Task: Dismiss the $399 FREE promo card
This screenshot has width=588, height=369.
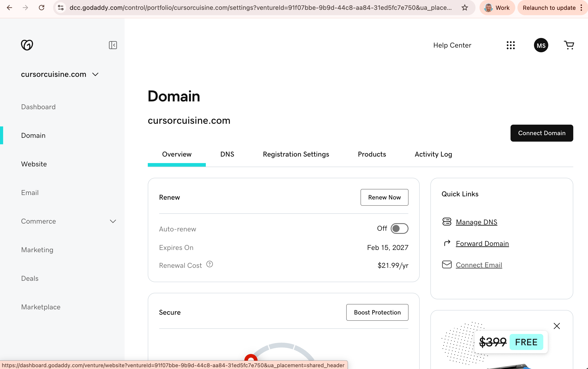Action: pos(557,326)
